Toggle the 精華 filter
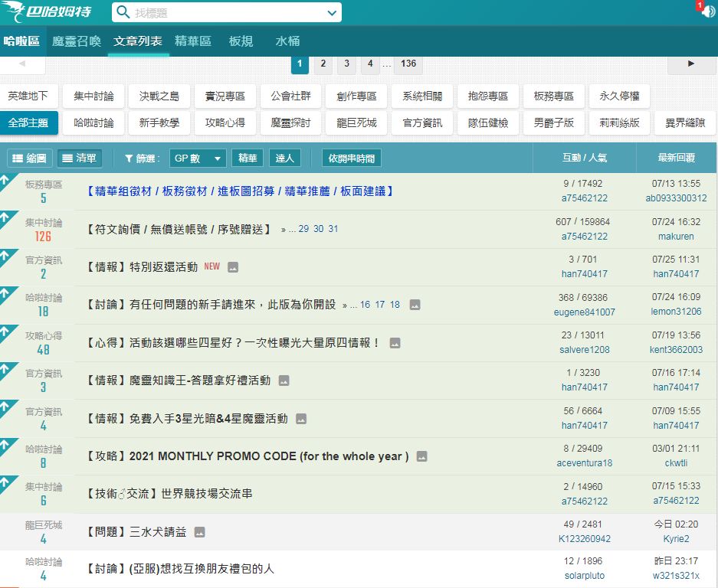The width and height of the screenshot is (718, 588). [248, 158]
